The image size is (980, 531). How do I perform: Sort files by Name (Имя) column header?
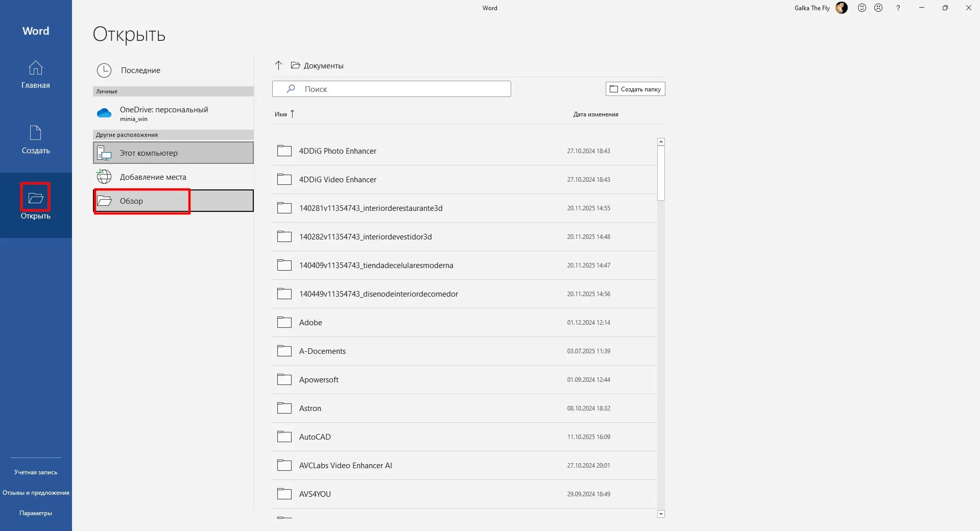click(x=281, y=114)
